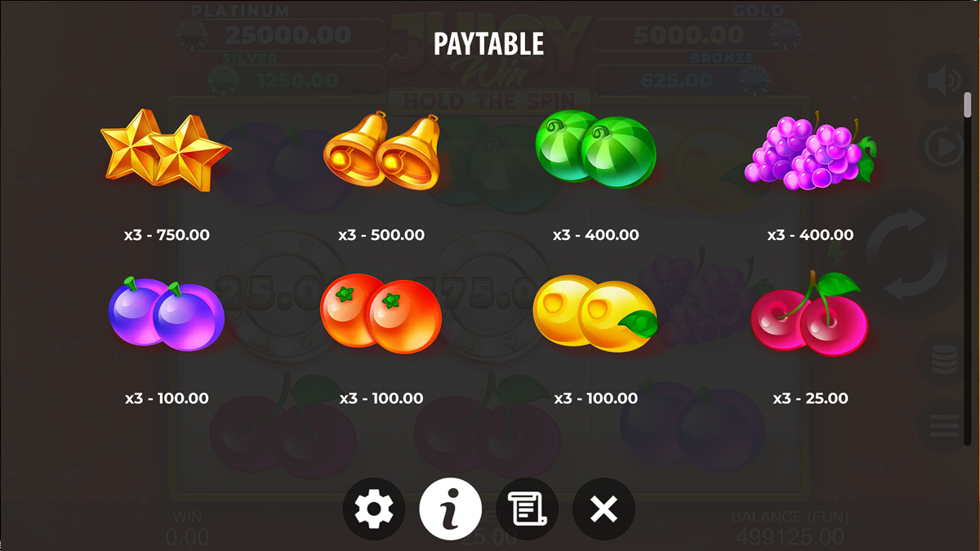Mute sound with the speaker icon
Screen dimensions: 980x551
tap(944, 80)
